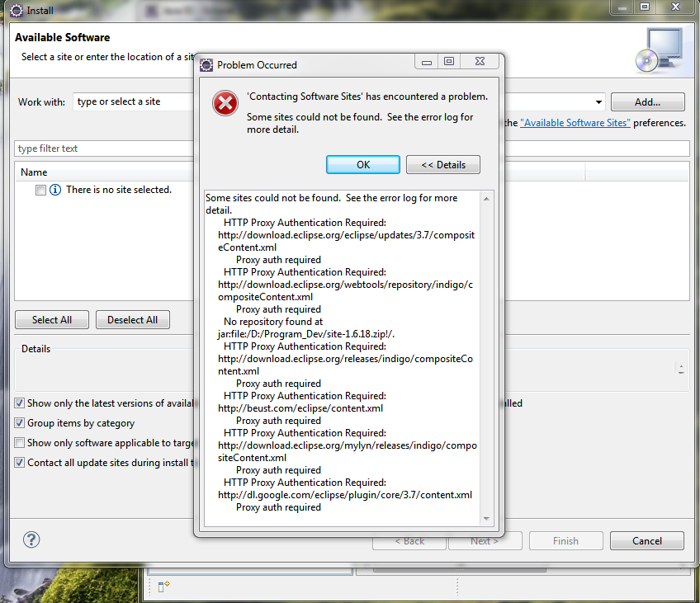Close the Problem Occurred dialog
Viewport: 700px width, 603px height.
[x=480, y=62]
